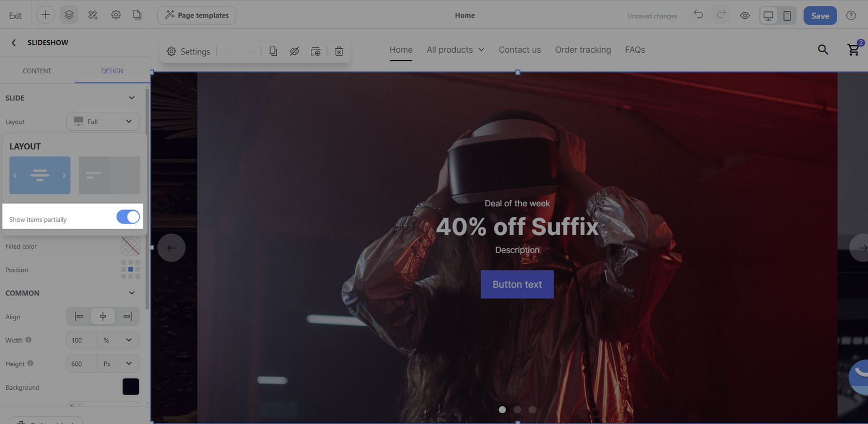Collapse the Slide section
The width and height of the screenshot is (868, 424).
tap(131, 98)
